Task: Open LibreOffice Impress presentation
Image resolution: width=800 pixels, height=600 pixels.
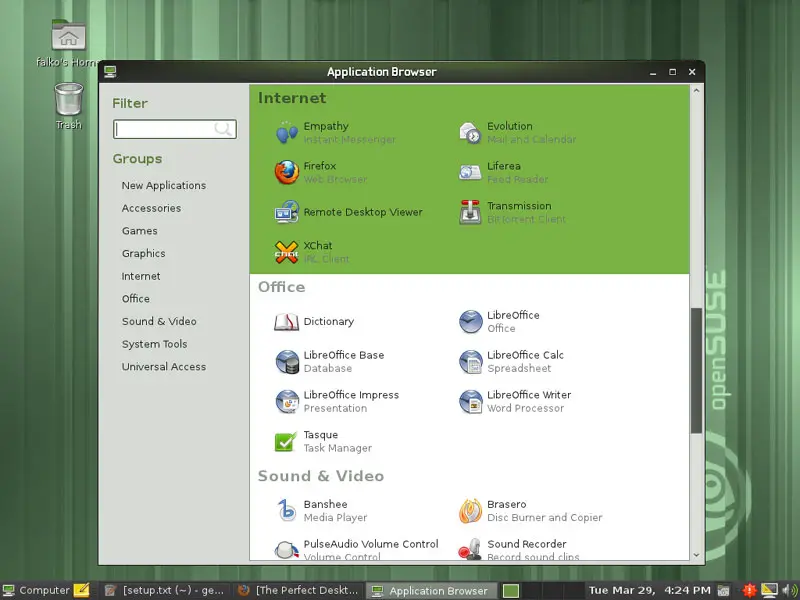Action: [x=337, y=402]
